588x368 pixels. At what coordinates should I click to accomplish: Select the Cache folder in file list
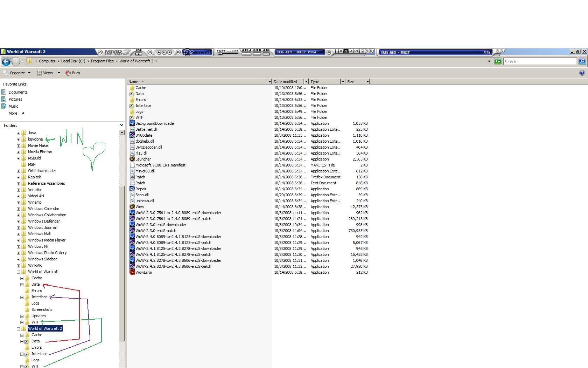141,88
